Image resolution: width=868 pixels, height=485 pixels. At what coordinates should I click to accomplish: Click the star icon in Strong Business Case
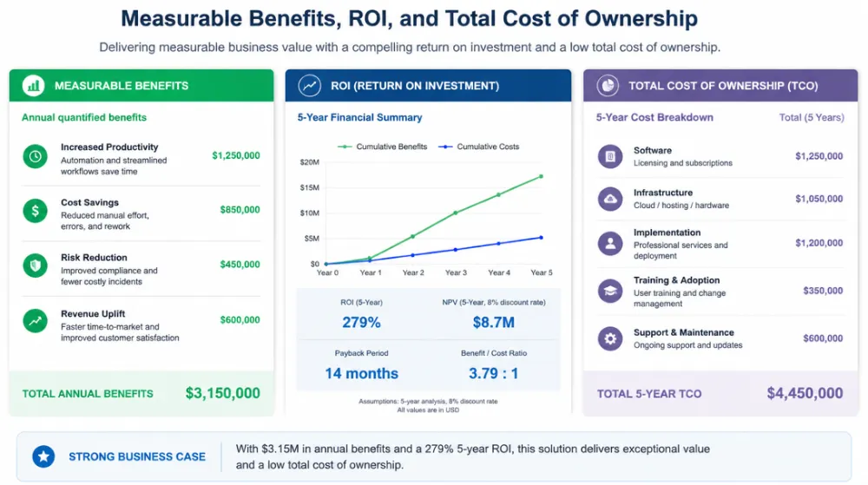(x=43, y=456)
